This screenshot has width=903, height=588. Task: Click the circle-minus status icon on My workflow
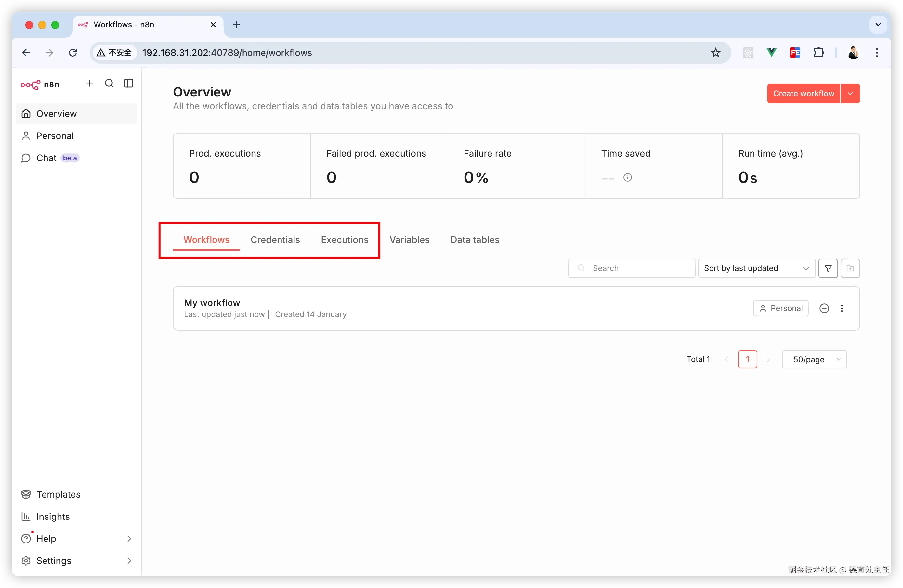click(824, 308)
